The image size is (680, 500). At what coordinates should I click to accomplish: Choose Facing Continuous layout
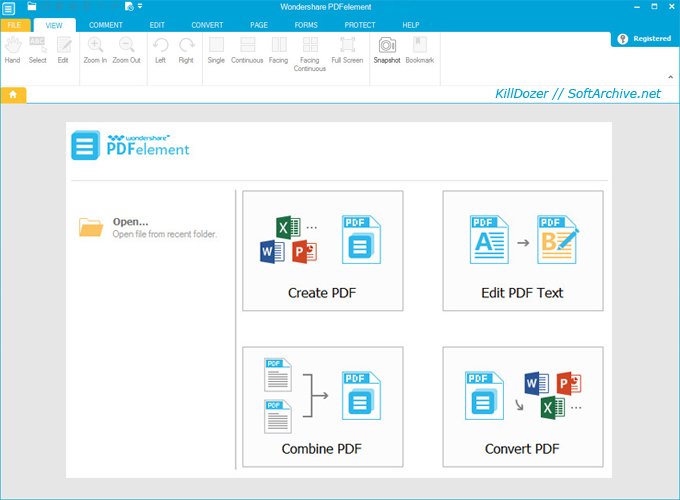tap(310, 54)
